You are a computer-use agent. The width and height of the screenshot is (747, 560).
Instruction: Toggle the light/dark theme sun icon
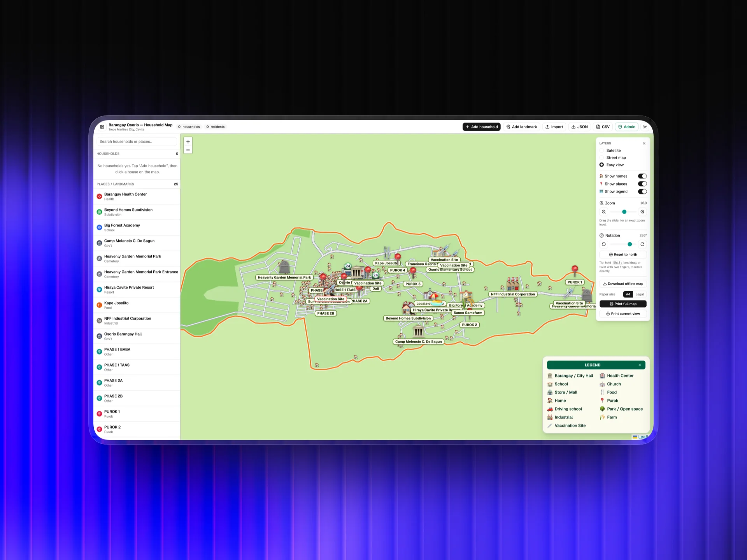645,127
